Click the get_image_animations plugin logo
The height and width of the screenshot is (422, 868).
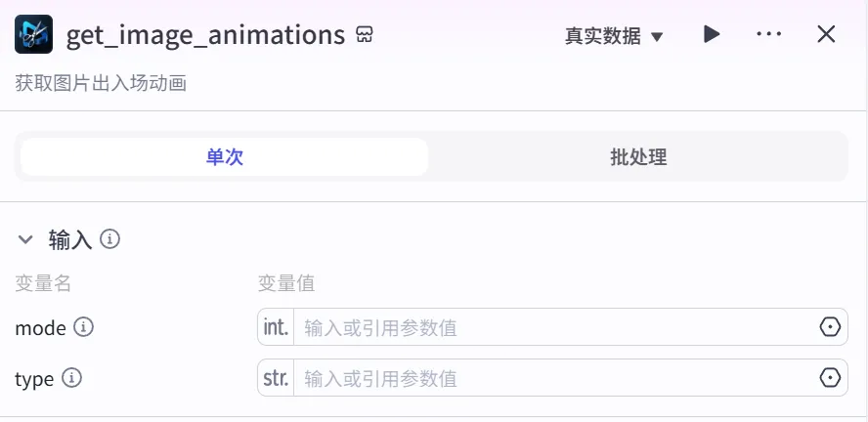tap(34, 35)
